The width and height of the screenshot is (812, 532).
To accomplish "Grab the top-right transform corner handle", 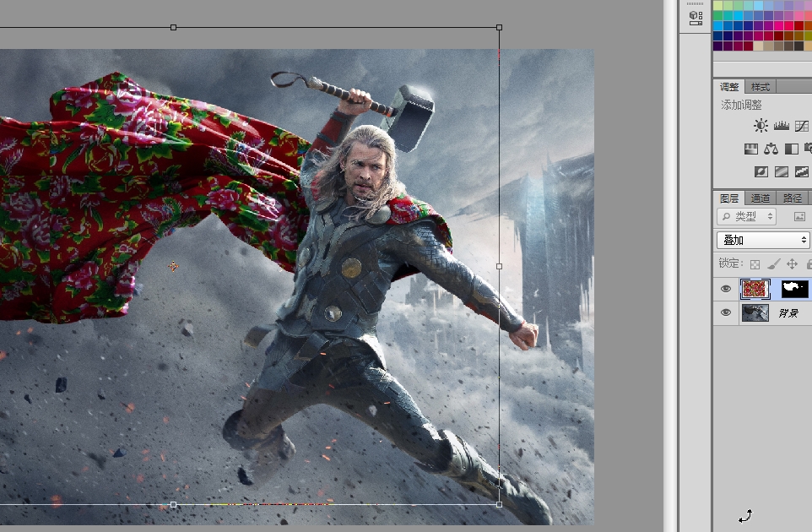I will (499, 27).
